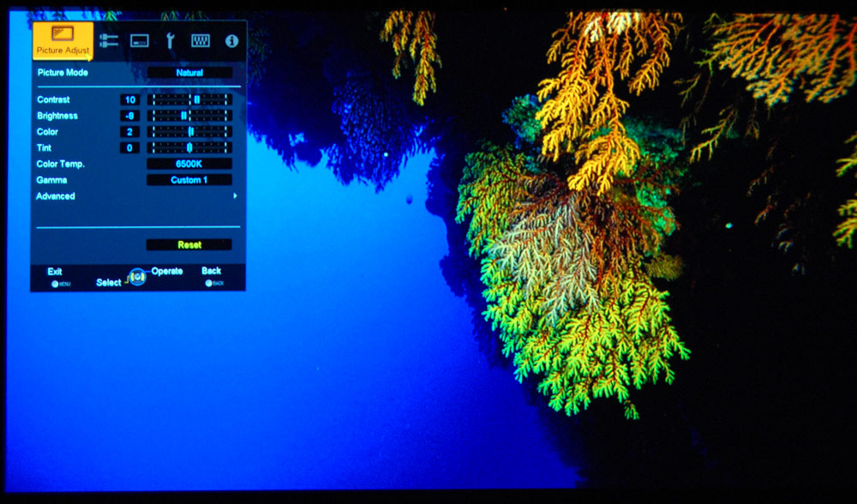Click the Select/Operate directional pad icon
Screen dimensions: 857x504
coord(137,277)
